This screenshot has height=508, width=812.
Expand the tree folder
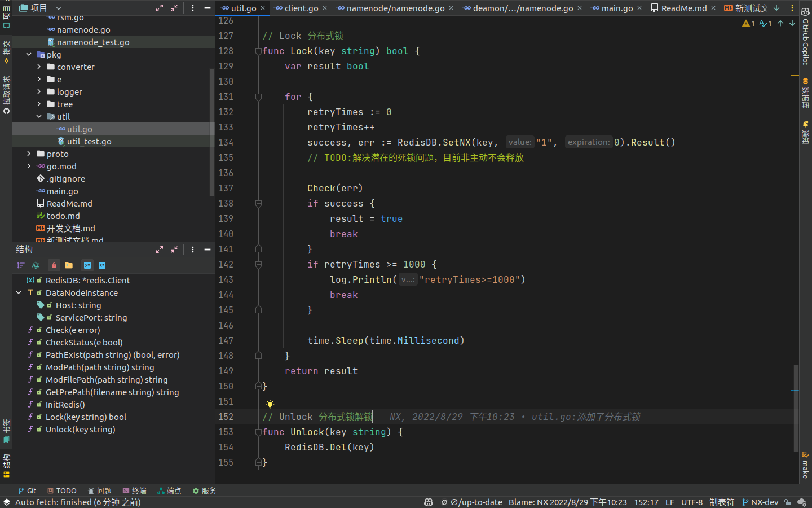point(39,104)
